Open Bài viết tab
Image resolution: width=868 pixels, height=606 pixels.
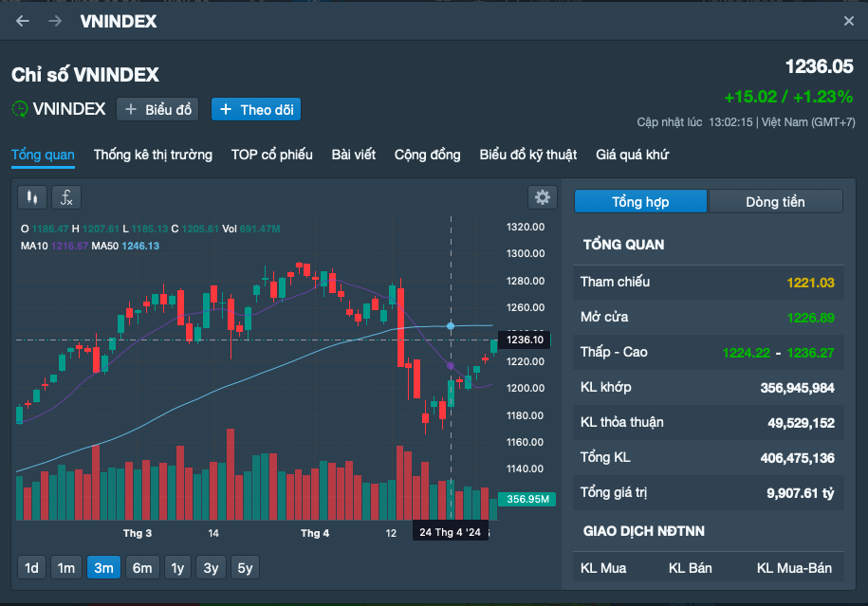click(353, 155)
